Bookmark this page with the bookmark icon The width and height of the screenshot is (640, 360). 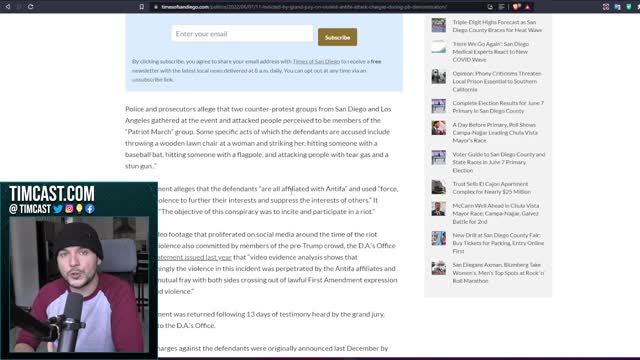tap(142, 7)
